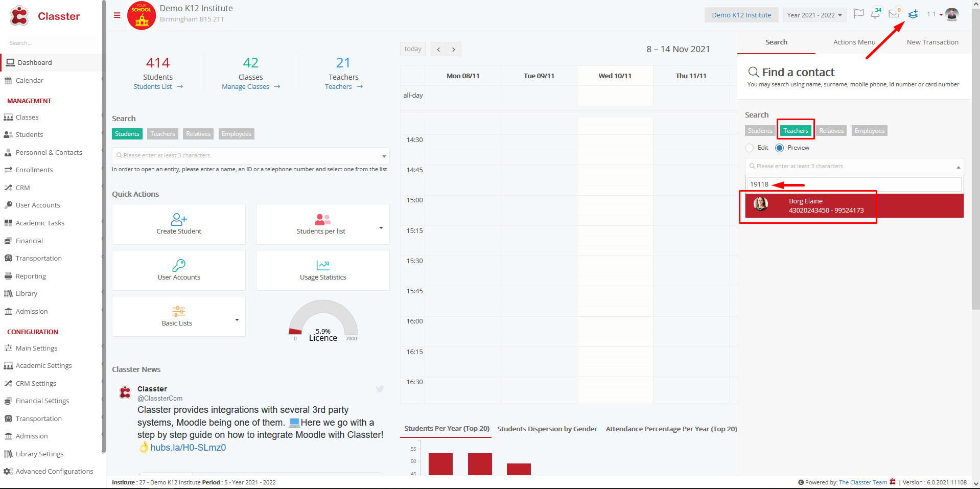Toggle Employees filter in Find a contact
The width and height of the screenshot is (980, 489).
(869, 131)
